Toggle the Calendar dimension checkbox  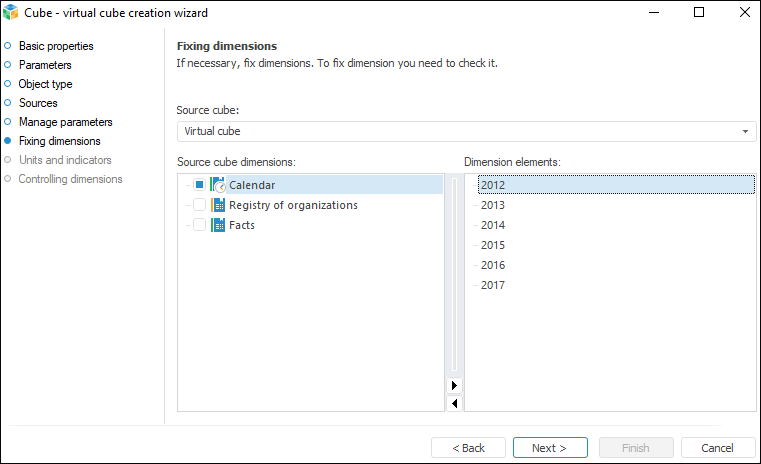click(x=200, y=185)
